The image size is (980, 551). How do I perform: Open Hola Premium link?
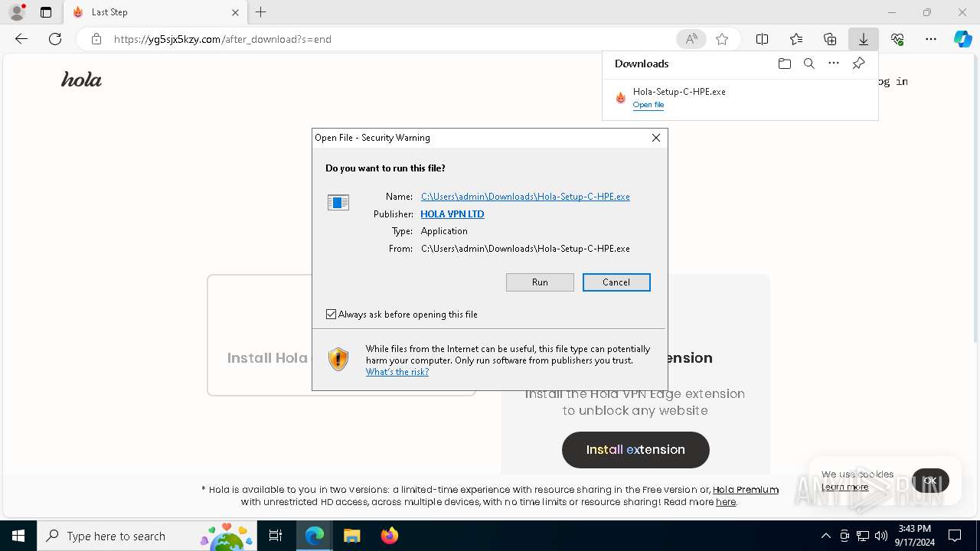click(746, 490)
